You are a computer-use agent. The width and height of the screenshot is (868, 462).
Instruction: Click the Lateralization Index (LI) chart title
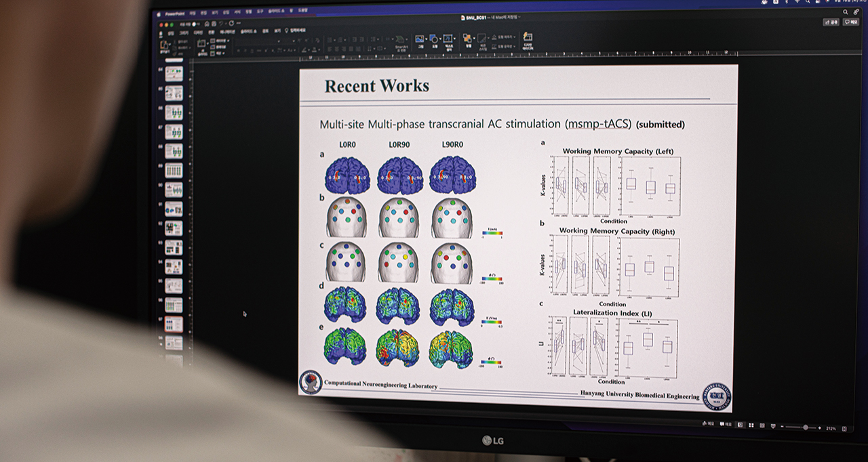click(x=612, y=313)
